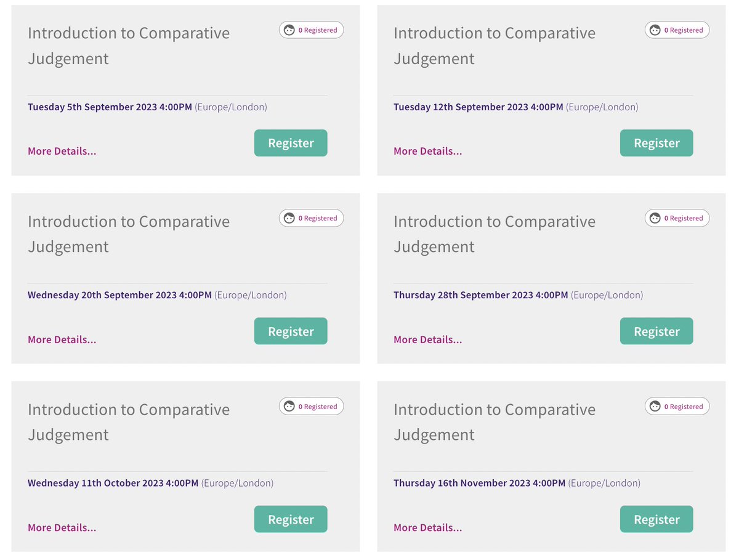Screen dimensions: 739x560
Task: Click the course title on 5th September card
Action: 129,46
